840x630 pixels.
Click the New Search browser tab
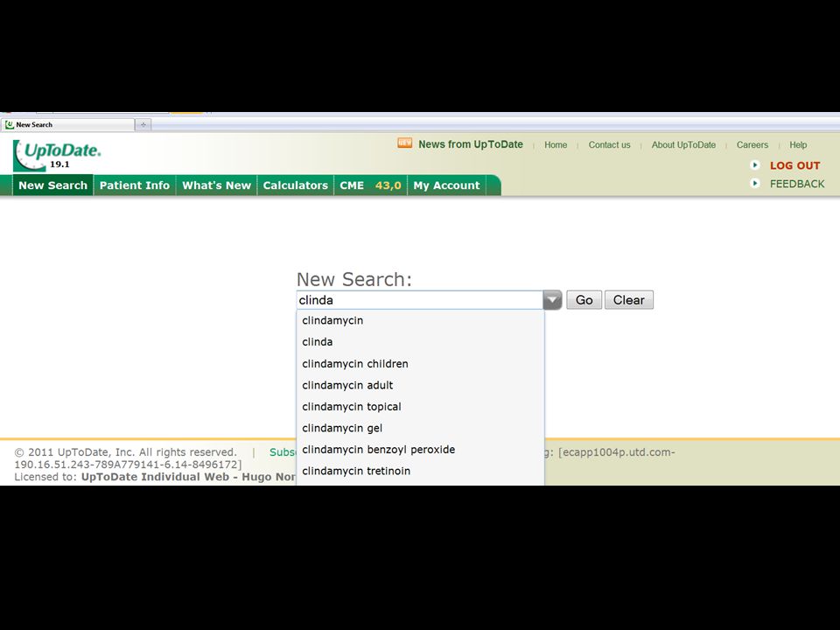67,124
